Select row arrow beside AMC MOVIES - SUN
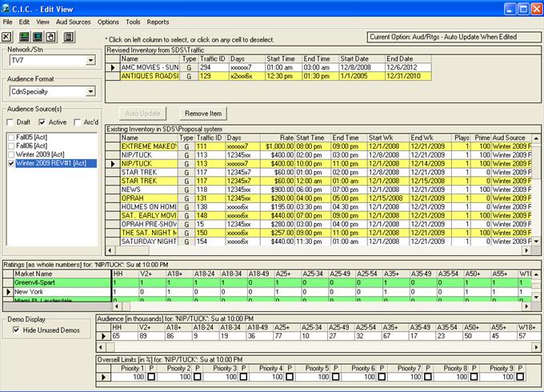This screenshot has width=544, height=392. pos(112,67)
